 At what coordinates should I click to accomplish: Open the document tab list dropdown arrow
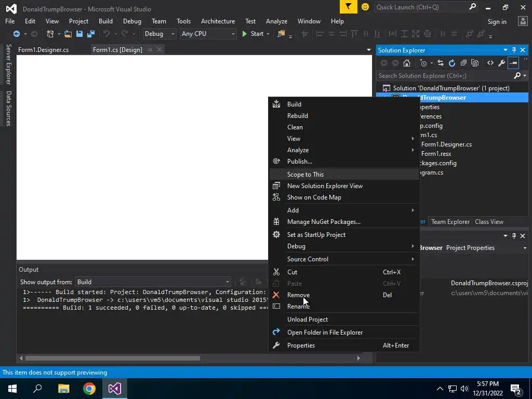(x=368, y=50)
